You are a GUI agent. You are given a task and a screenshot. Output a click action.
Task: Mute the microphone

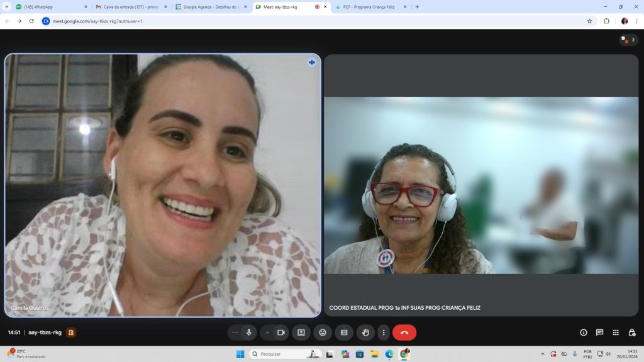[249, 332]
